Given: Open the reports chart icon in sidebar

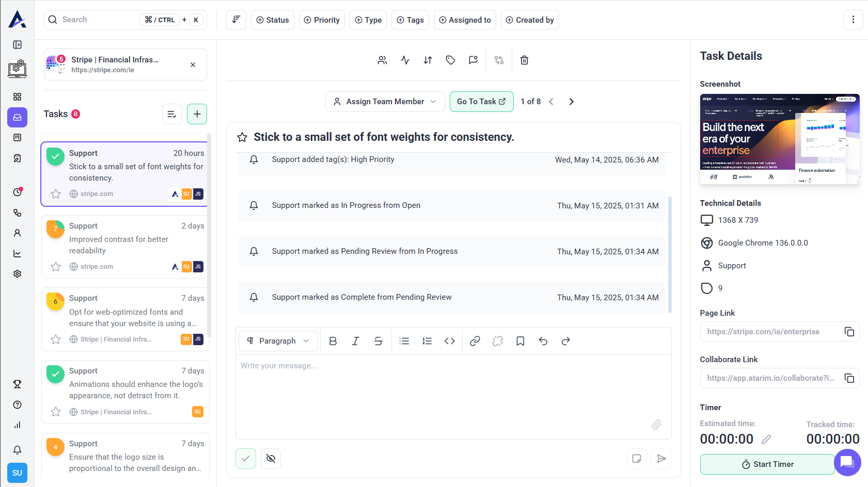Looking at the screenshot, I should coord(17,254).
